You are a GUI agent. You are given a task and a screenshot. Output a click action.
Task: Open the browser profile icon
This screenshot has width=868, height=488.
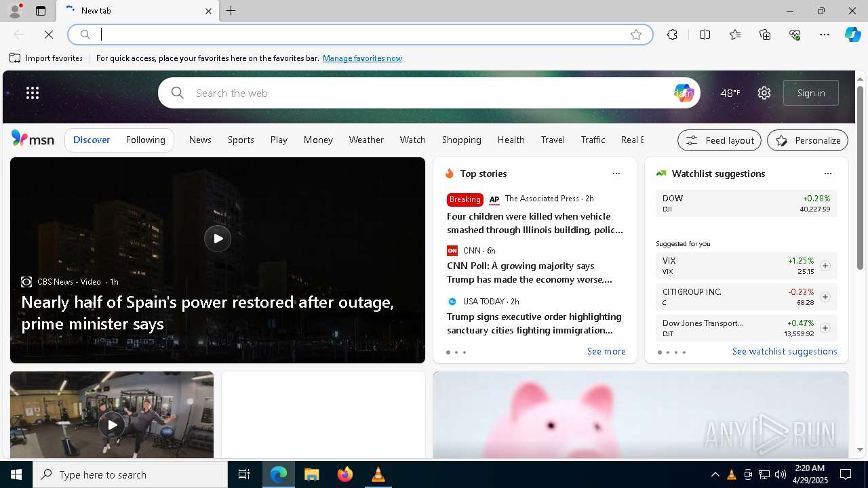pos(14,11)
